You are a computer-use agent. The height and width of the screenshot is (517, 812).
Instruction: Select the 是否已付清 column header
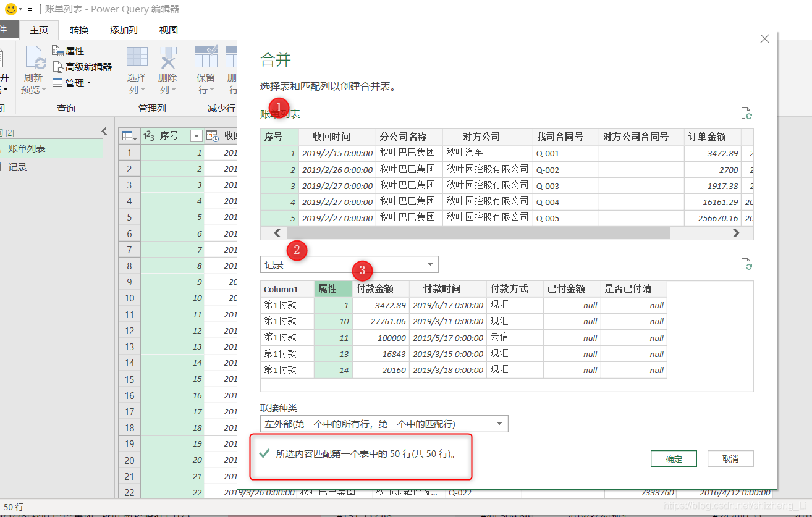[x=634, y=288]
